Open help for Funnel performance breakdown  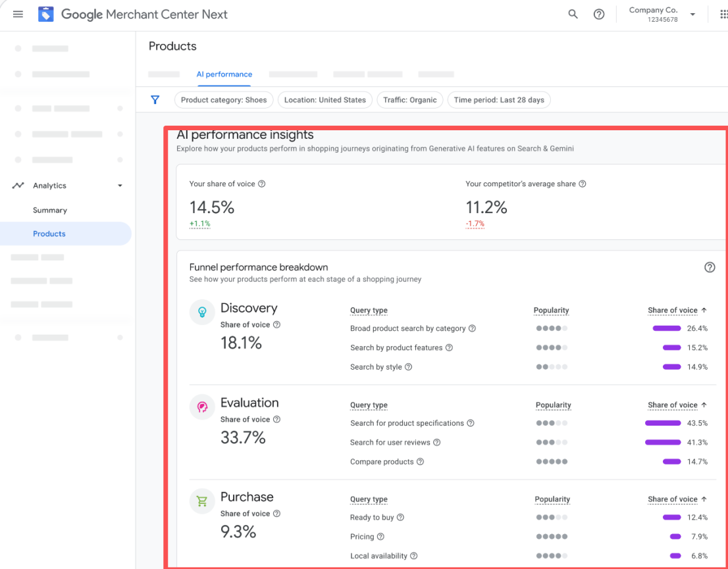click(710, 267)
